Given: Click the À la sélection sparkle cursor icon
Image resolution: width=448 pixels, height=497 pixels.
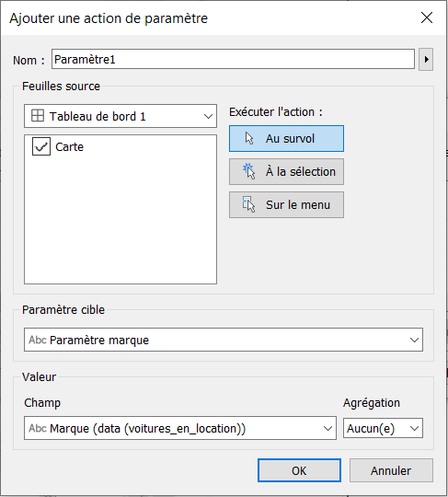Looking at the screenshot, I should coord(249,171).
